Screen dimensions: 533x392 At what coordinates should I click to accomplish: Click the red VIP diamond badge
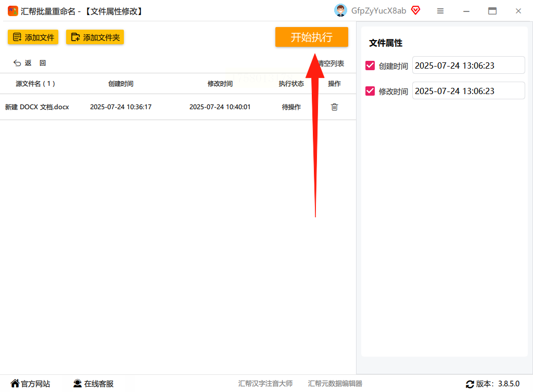pyautogui.click(x=415, y=10)
